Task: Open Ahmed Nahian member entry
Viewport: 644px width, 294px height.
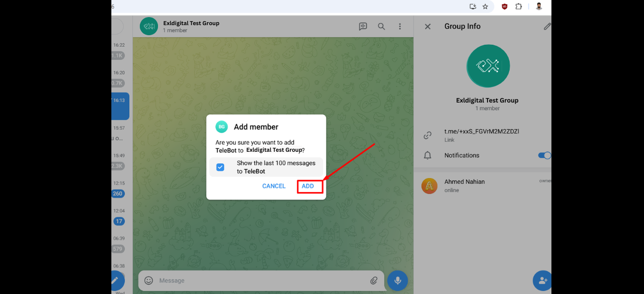Action: tap(482, 186)
